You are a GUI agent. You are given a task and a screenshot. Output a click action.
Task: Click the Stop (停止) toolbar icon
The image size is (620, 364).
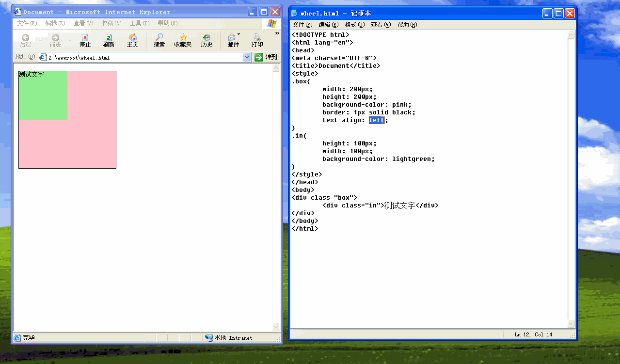(x=85, y=37)
